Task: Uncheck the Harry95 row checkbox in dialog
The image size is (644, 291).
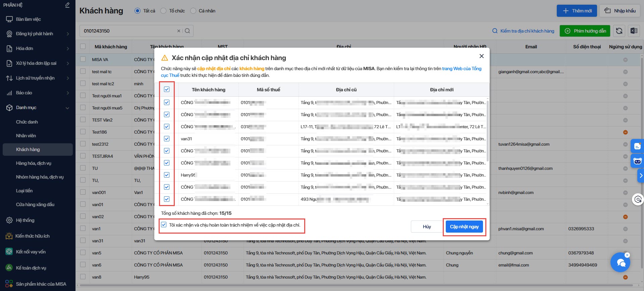Action: (167, 175)
